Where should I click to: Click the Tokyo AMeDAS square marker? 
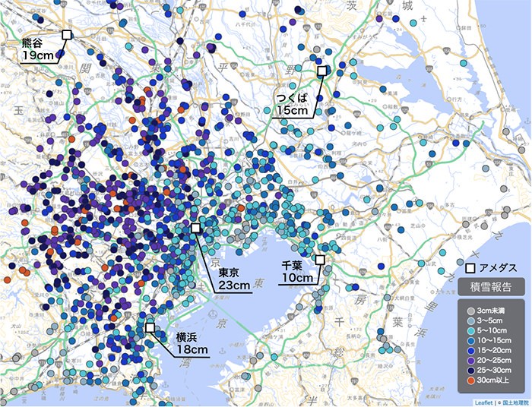195,228
